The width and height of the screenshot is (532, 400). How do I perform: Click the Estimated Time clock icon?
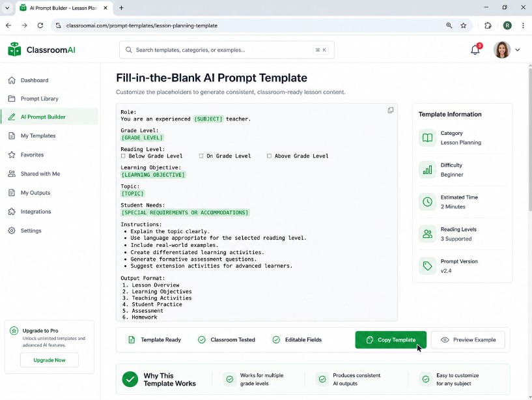coord(427,202)
